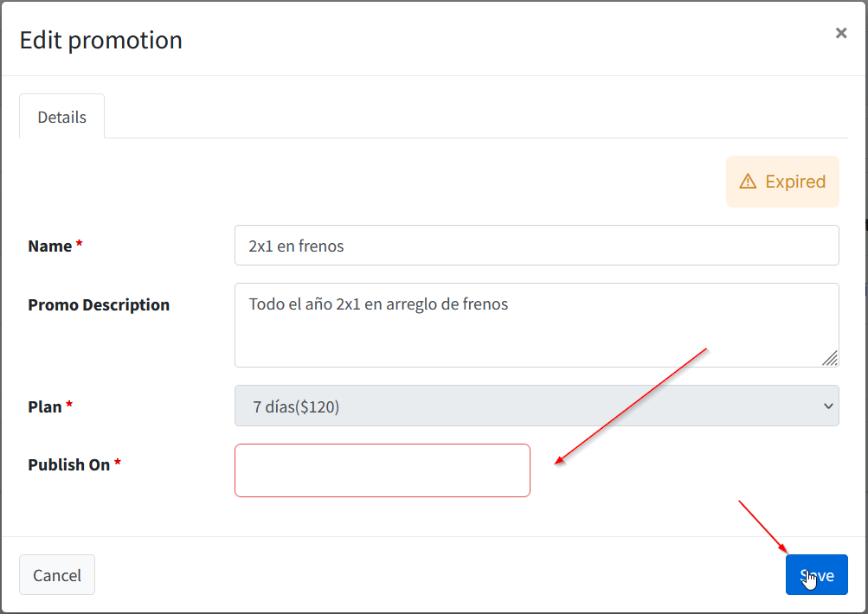
Task: Click the X icon to dismiss the dialog
Action: click(x=840, y=33)
